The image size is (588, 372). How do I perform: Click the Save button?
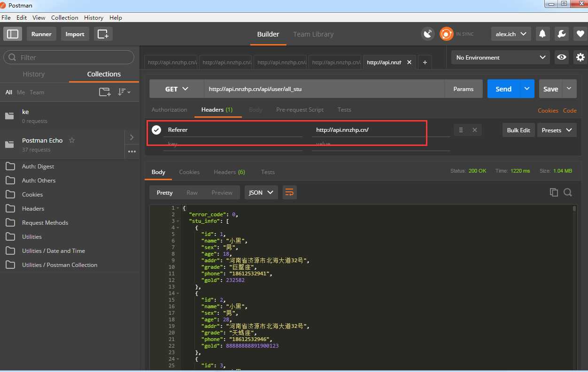tap(550, 89)
